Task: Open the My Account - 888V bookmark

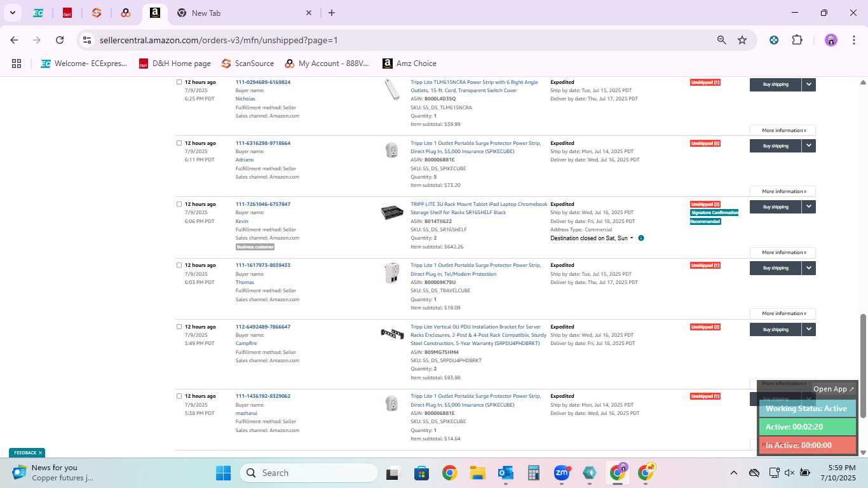Action: pos(327,64)
